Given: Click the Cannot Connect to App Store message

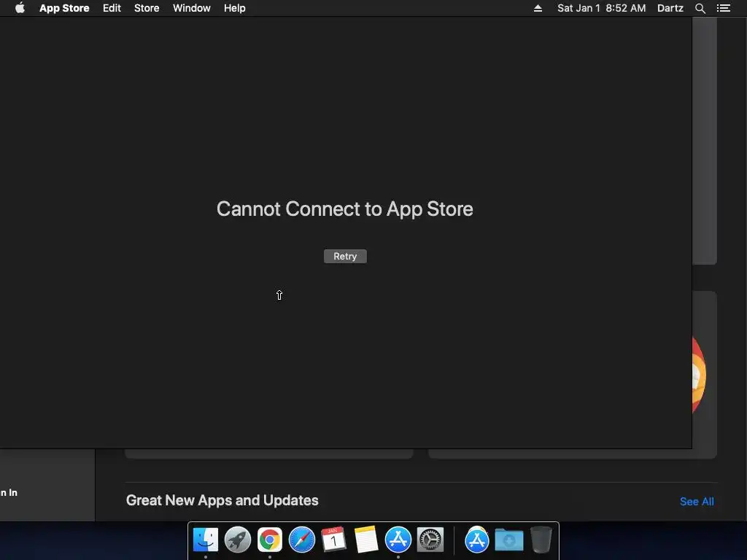Looking at the screenshot, I should click(345, 209).
